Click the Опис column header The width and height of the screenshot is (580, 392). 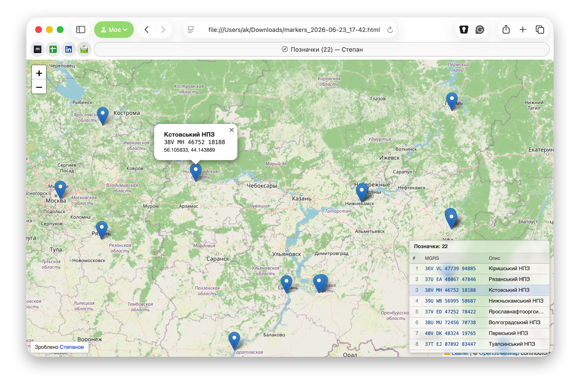point(494,258)
